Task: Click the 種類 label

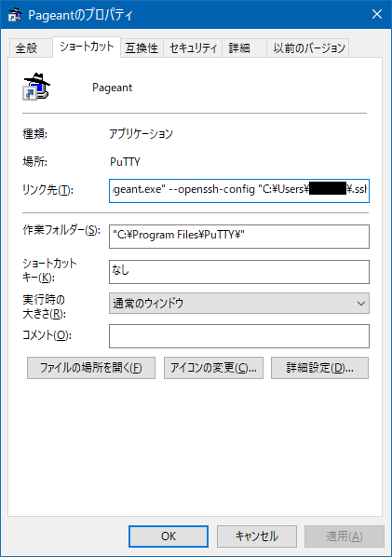Action: click(x=34, y=134)
